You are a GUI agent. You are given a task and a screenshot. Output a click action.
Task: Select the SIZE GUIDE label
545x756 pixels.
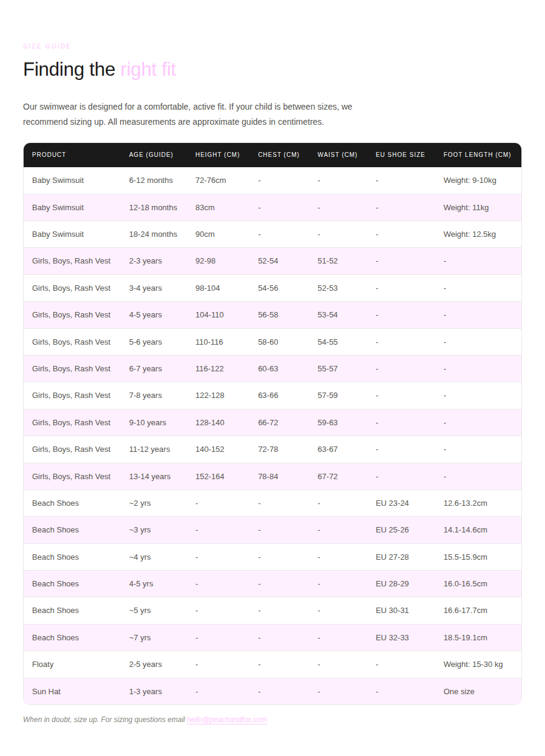pyautogui.click(x=47, y=46)
